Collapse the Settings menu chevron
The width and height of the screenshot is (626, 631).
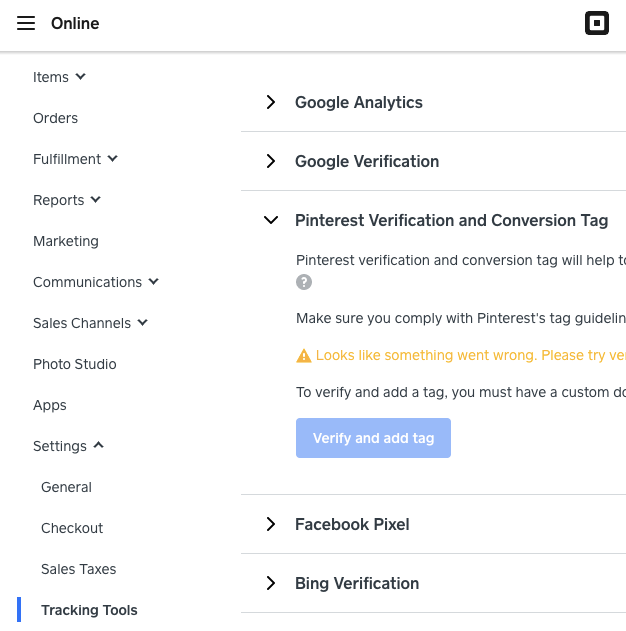tap(99, 445)
